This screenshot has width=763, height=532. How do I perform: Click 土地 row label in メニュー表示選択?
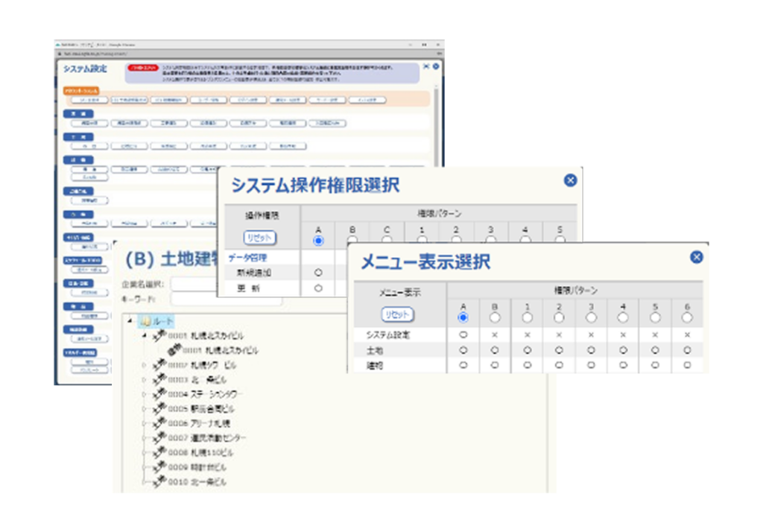pyautogui.click(x=374, y=350)
